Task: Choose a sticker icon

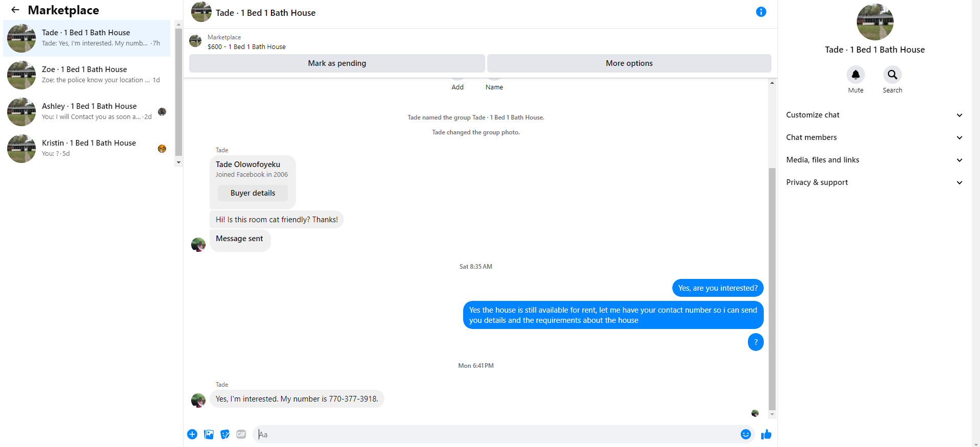Action: [225, 434]
